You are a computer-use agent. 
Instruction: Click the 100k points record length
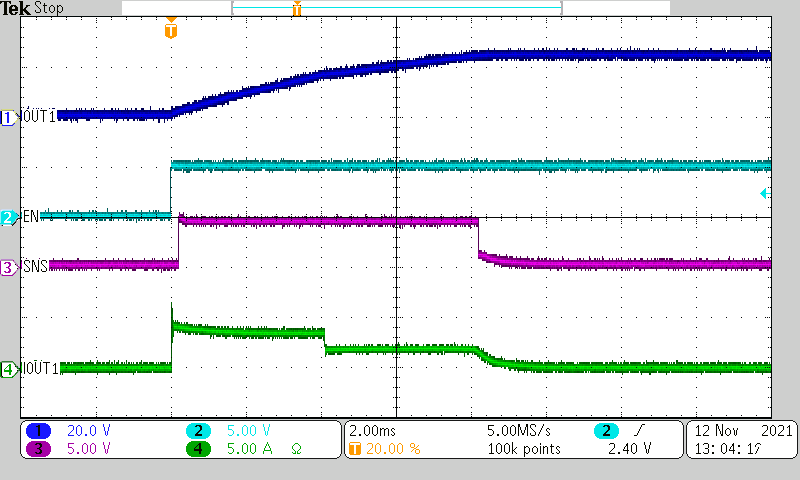(524, 449)
